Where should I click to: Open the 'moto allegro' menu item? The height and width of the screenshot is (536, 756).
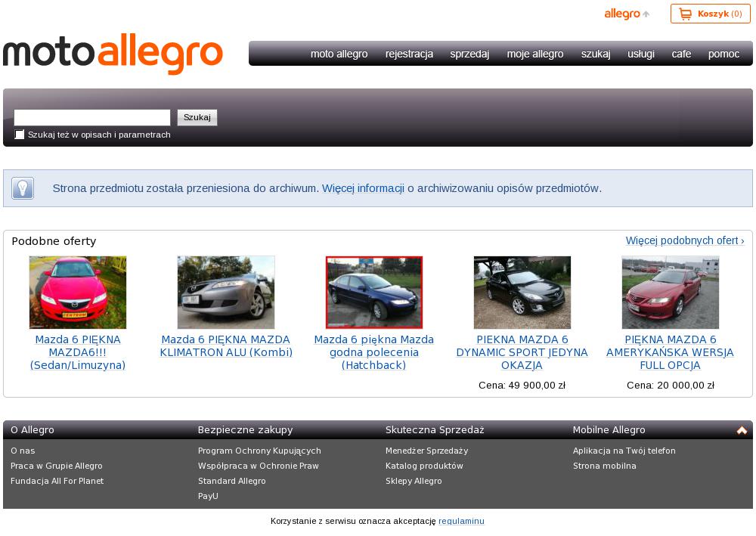pyautogui.click(x=339, y=54)
